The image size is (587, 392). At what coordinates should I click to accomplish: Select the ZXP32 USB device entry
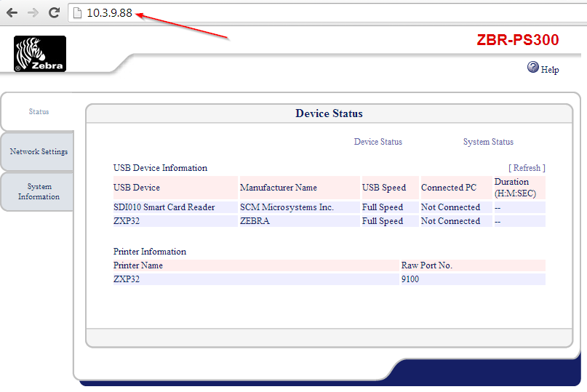[x=127, y=221]
